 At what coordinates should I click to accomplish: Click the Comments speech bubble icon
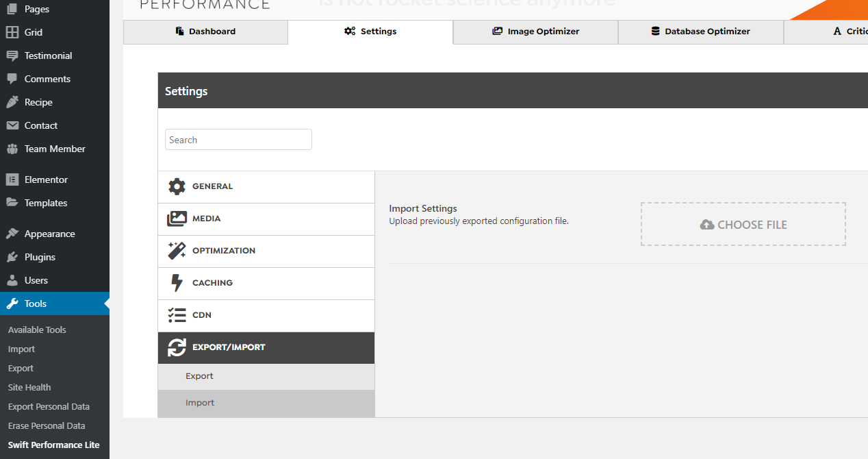[12, 79]
